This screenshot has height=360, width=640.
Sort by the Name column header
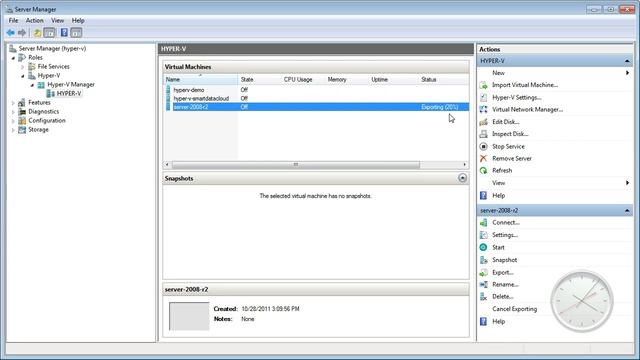point(200,80)
